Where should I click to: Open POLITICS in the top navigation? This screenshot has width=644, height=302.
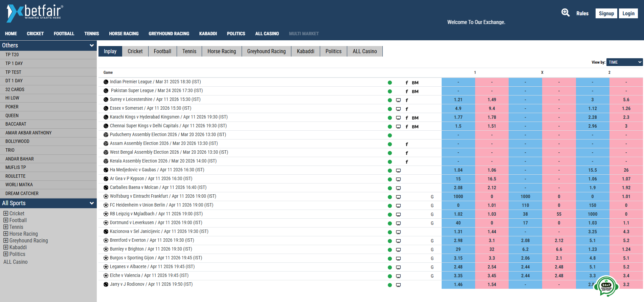[x=236, y=34]
